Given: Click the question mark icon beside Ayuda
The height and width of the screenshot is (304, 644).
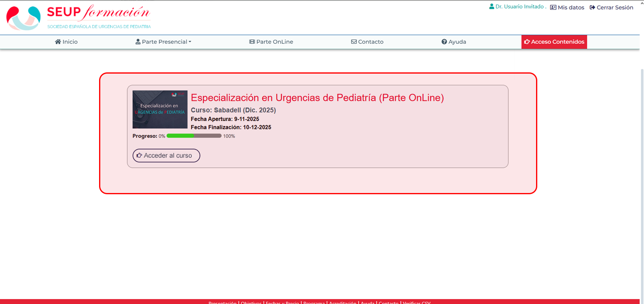Looking at the screenshot, I should (444, 42).
